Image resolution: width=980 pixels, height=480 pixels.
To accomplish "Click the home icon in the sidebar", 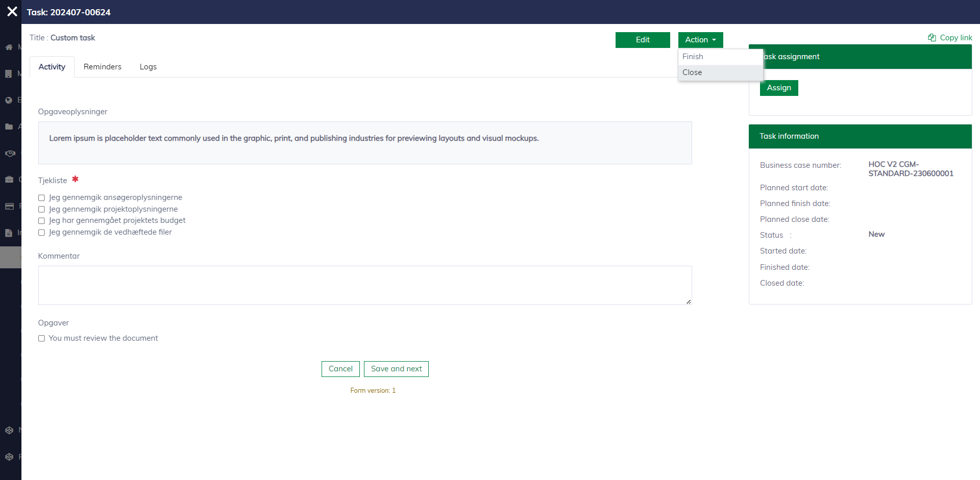I will (9, 47).
